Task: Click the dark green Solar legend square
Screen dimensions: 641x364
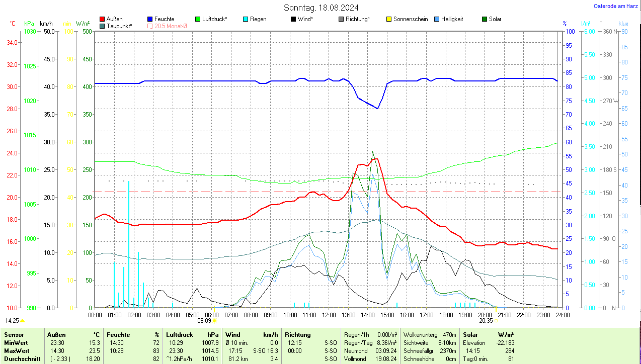Action: pyautogui.click(x=485, y=19)
